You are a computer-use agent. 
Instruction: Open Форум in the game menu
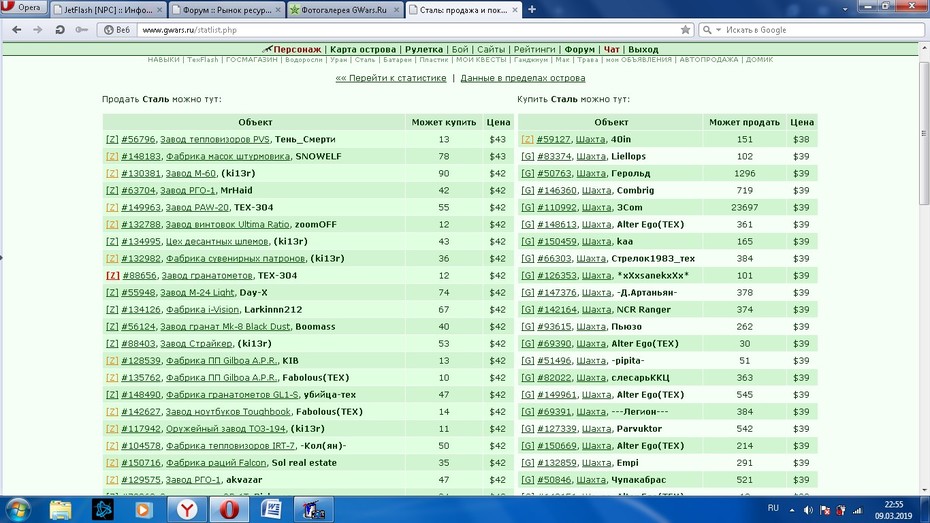click(579, 49)
